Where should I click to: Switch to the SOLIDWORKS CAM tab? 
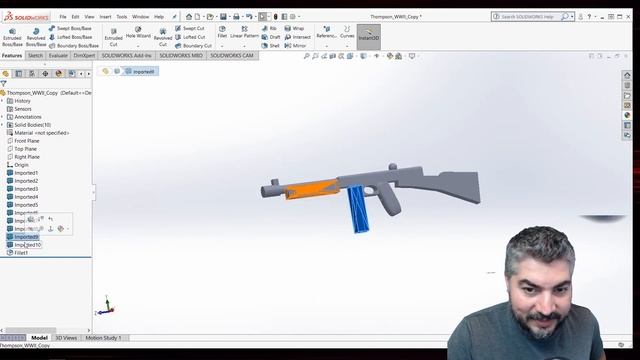pos(232,56)
